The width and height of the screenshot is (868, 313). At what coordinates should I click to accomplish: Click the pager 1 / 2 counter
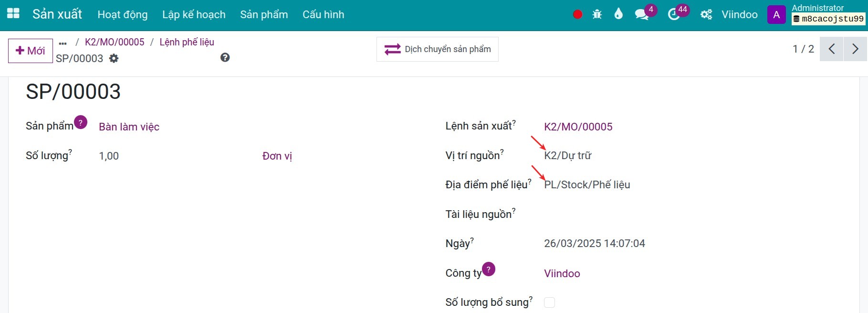pyautogui.click(x=803, y=49)
